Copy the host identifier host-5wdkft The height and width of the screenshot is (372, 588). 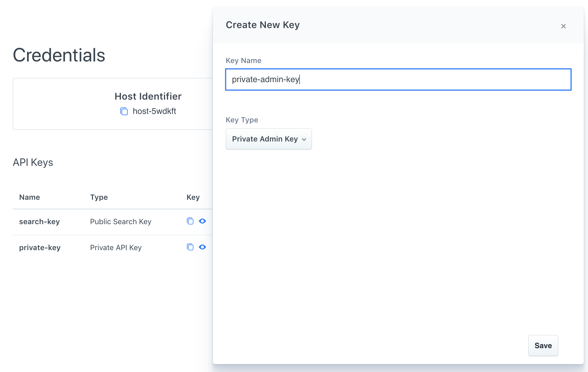(x=124, y=111)
